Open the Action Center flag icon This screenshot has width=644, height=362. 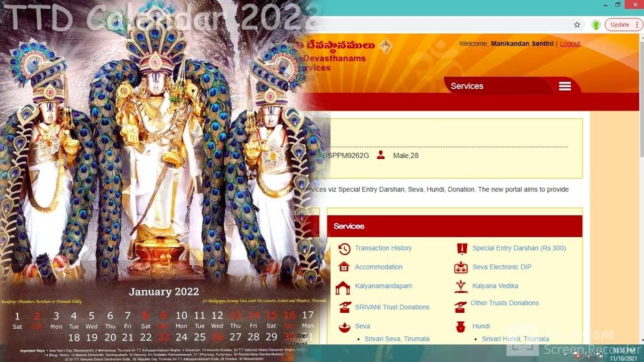coord(577,354)
